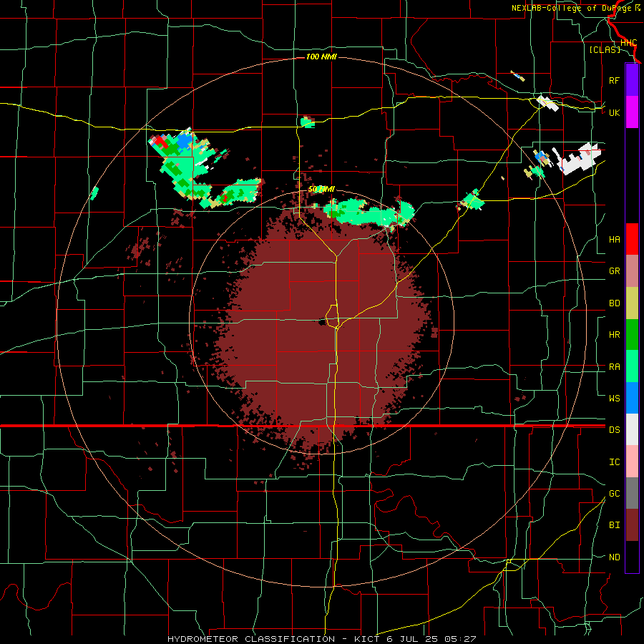Click the 'WS' legend label
Viewport: 644px width, 644px height.
[614, 398]
